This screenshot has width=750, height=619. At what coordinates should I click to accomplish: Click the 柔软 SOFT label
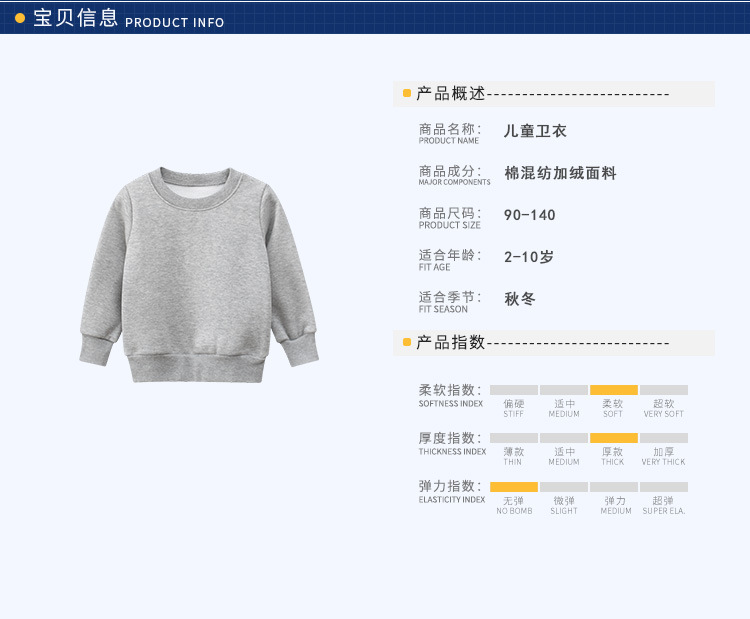coord(613,408)
